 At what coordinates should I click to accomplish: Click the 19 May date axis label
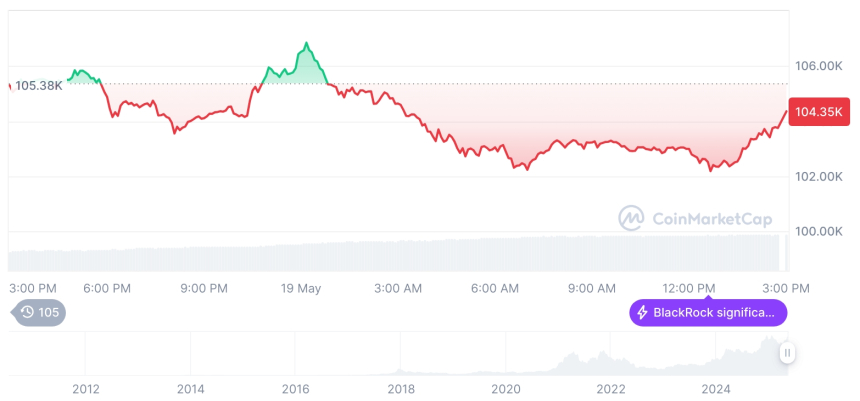(300, 288)
